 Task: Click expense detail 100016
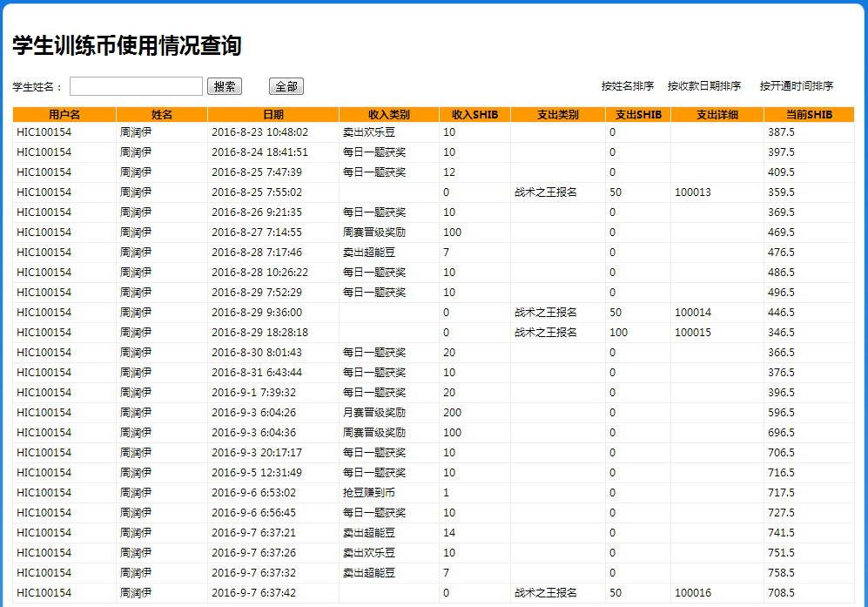(x=692, y=592)
